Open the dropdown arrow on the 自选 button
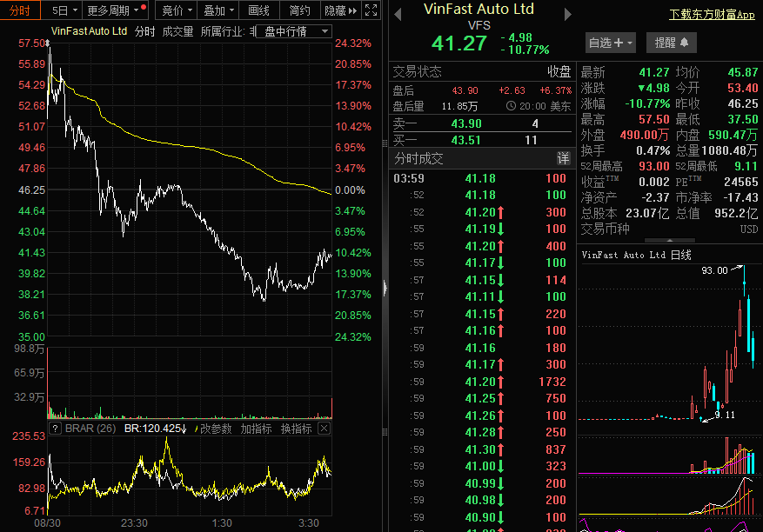Image resolution: width=763 pixels, height=532 pixels. point(630,43)
